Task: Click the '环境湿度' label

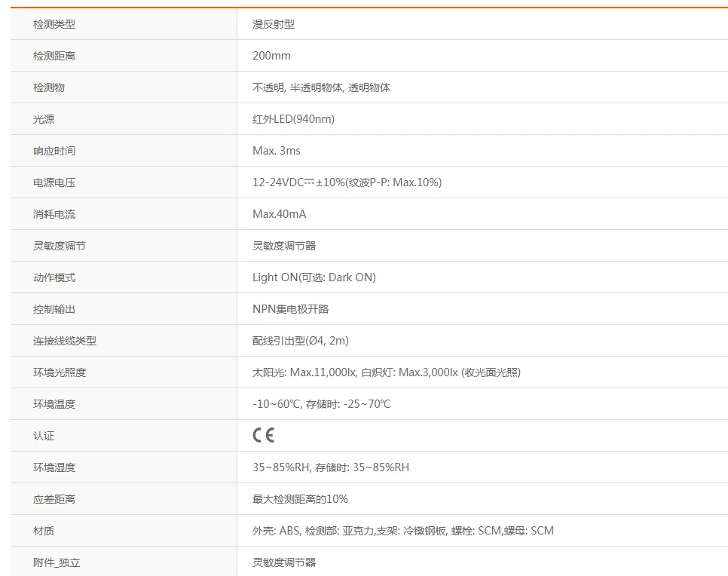Action: pos(54,467)
